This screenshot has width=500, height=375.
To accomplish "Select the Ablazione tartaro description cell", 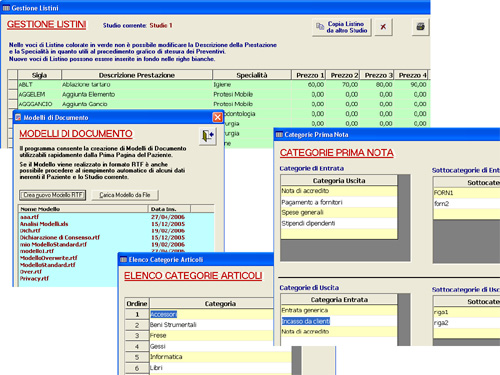I will point(137,85).
